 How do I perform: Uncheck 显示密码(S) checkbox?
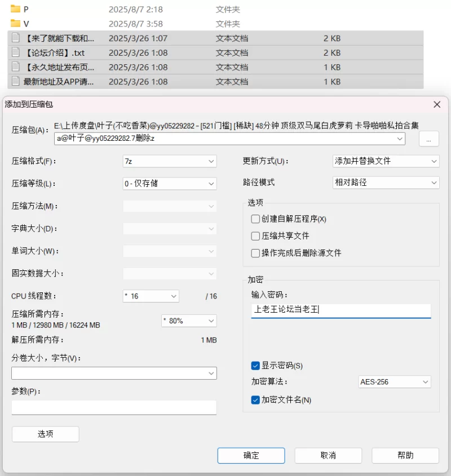point(255,366)
